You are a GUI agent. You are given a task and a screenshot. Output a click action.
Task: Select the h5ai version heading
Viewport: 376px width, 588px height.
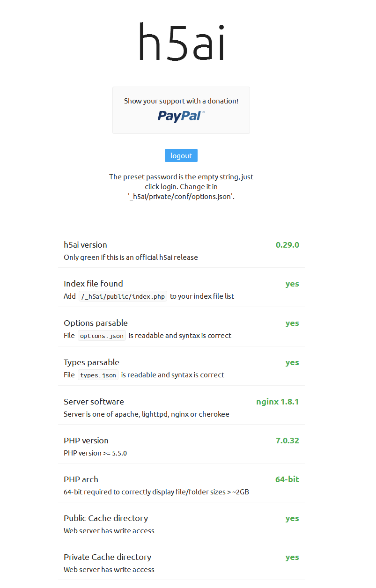pos(85,245)
